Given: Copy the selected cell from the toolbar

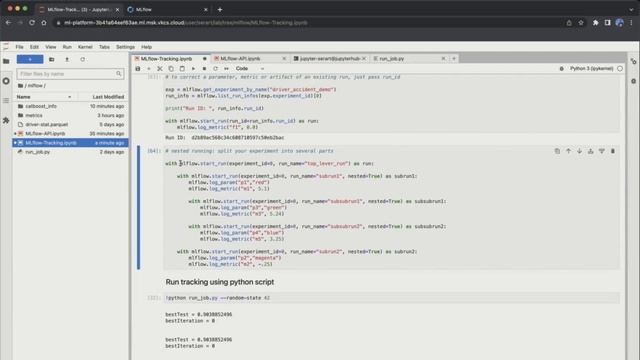Looking at the screenshot, I should click(x=171, y=69).
